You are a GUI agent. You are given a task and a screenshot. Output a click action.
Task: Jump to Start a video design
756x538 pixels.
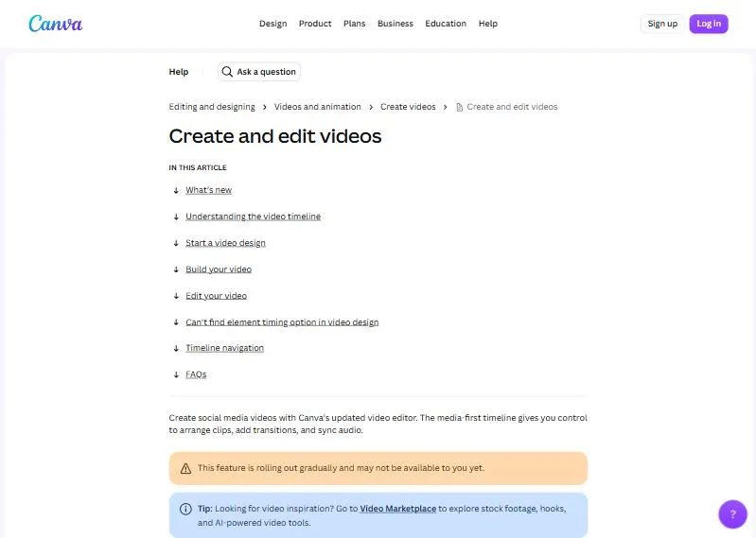click(225, 243)
